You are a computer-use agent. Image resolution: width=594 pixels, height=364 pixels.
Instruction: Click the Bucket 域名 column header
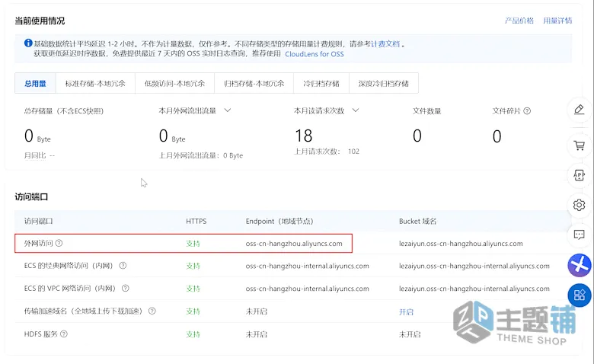pyautogui.click(x=417, y=221)
